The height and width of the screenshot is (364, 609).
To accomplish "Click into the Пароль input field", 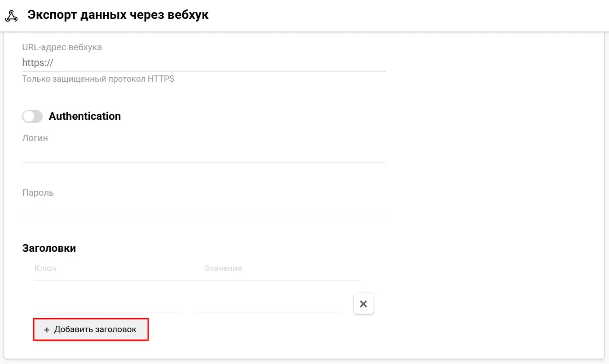I will [x=203, y=208].
